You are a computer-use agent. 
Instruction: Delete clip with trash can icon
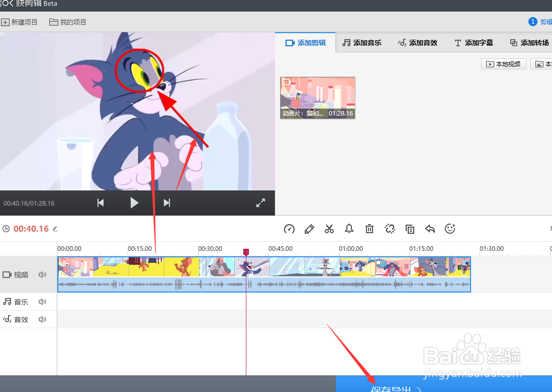[370, 229]
